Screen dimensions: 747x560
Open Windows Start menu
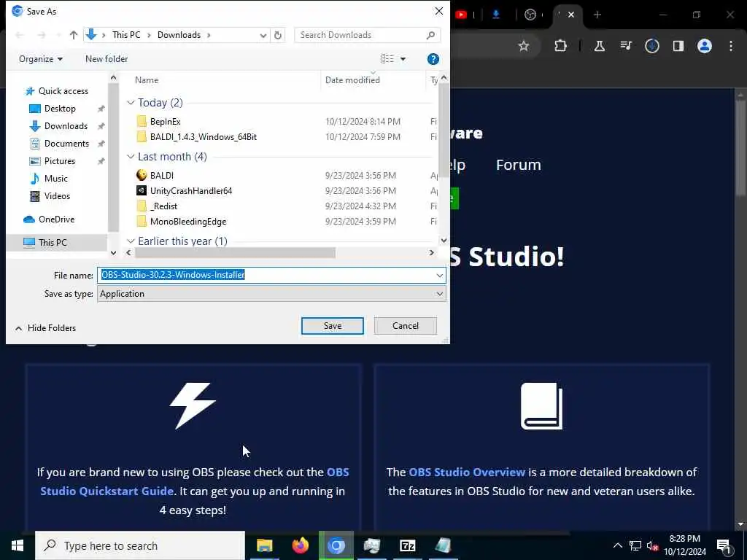click(x=18, y=545)
